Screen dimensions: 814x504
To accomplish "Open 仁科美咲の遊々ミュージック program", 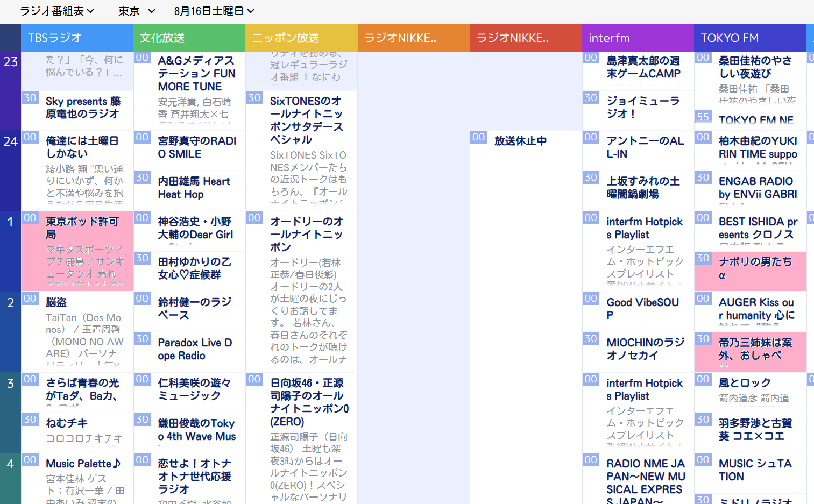I will 189,393.
